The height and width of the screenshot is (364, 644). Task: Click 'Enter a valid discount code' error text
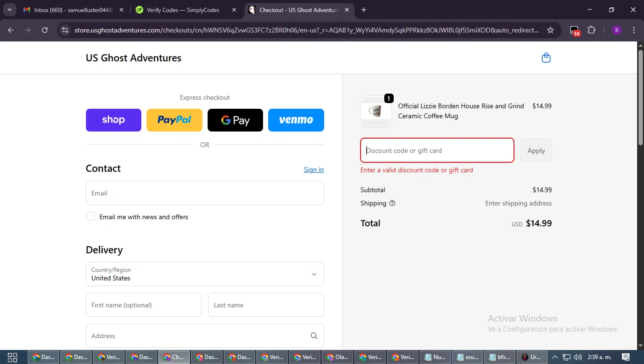[416, 170]
